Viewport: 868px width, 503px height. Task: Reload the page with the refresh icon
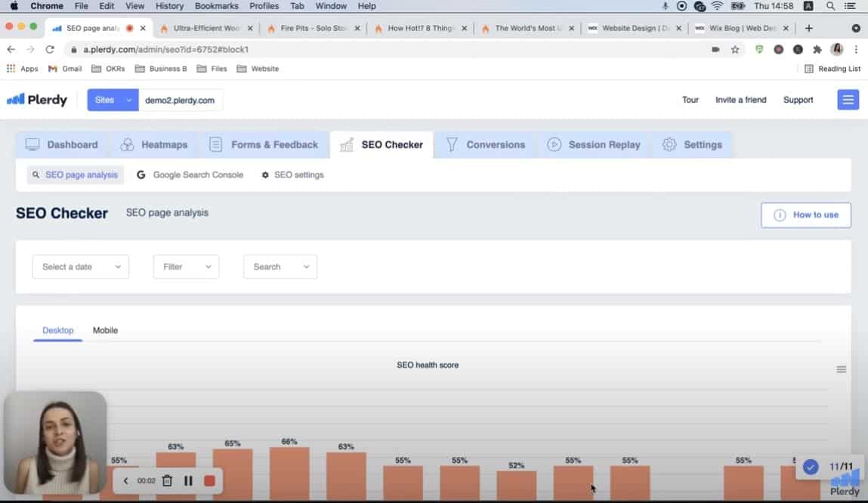50,49
